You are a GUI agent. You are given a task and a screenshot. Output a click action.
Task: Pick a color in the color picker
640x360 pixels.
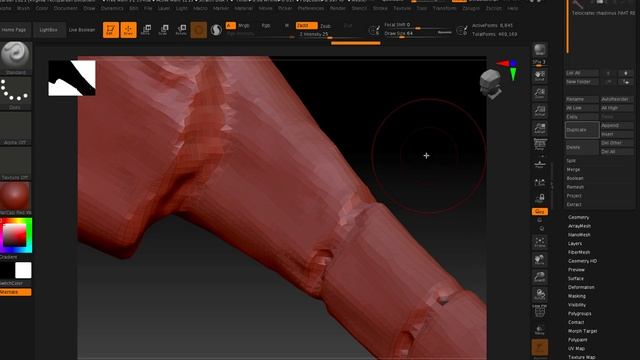[16, 236]
